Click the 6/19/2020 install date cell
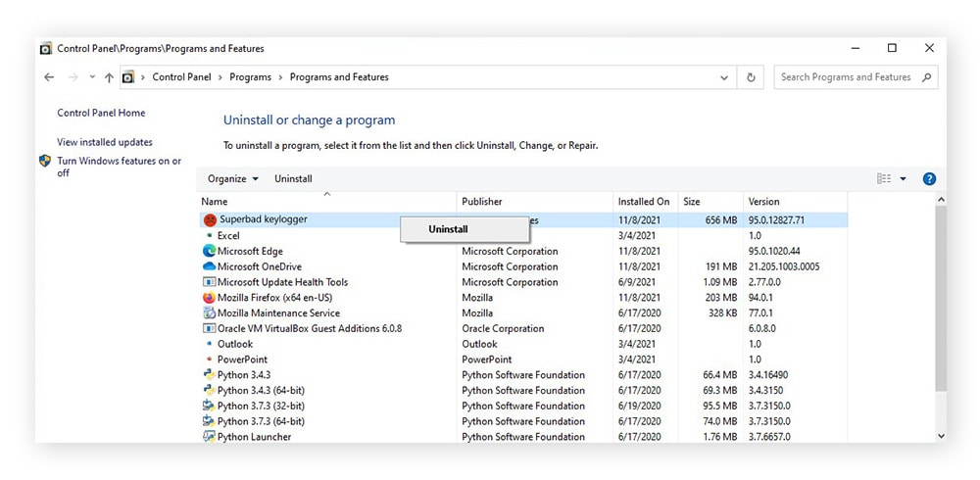This screenshot has width=980, height=480. click(639, 407)
